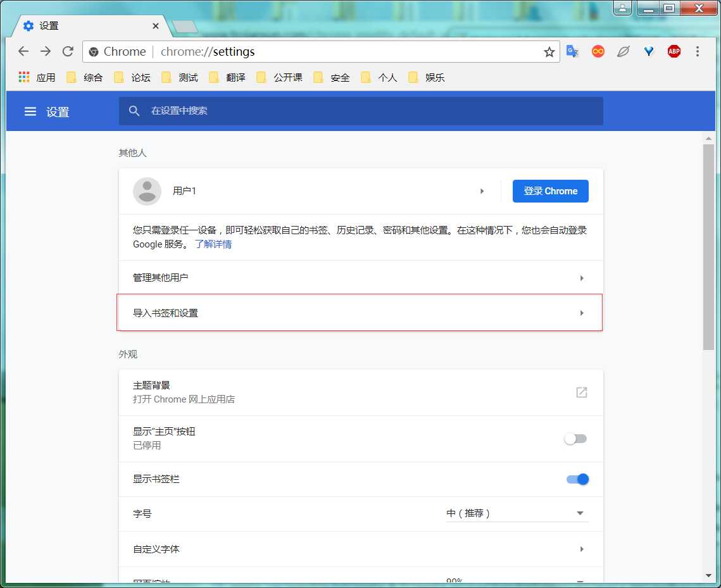Click the 主题背景 row text
This screenshot has height=588, width=721.
coord(151,385)
